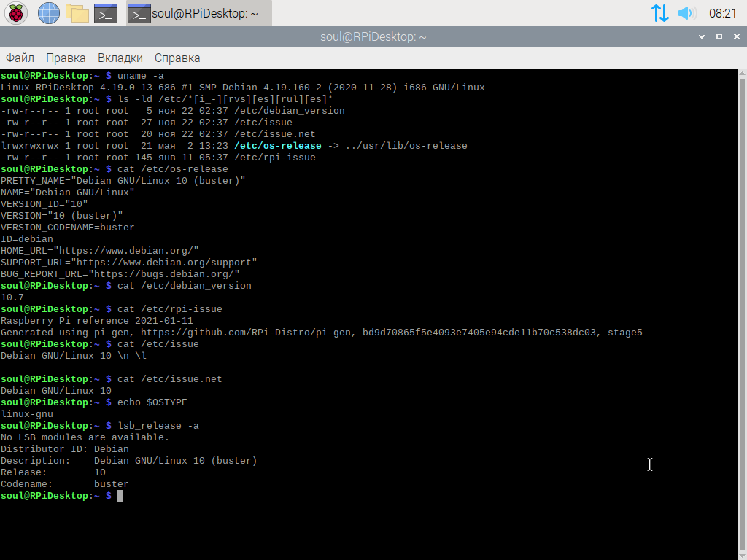Click No LSB modules are available line
This screenshot has width=747, height=560.
point(85,437)
